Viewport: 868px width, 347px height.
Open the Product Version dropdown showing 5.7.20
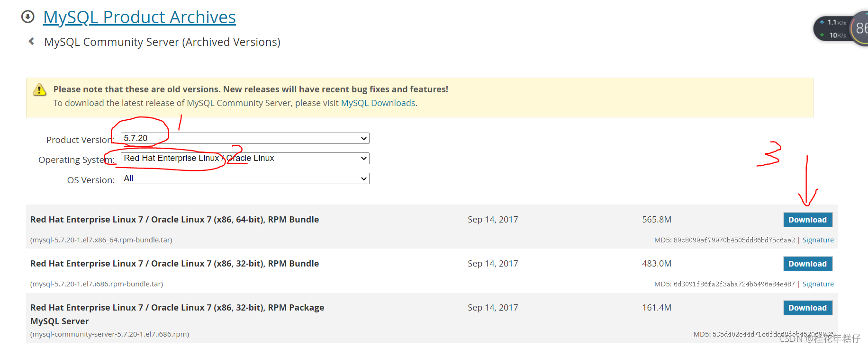pyautogui.click(x=245, y=138)
